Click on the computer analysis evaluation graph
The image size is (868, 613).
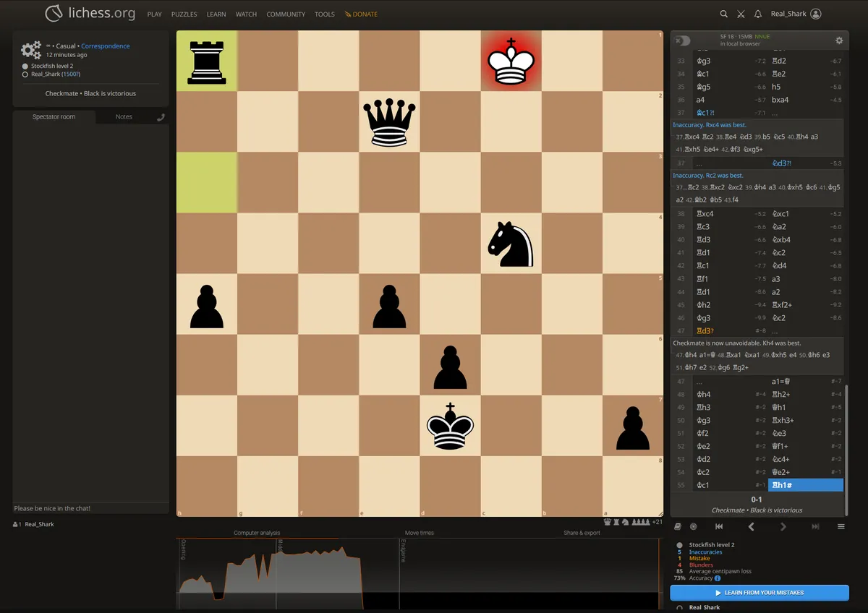pos(289,571)
